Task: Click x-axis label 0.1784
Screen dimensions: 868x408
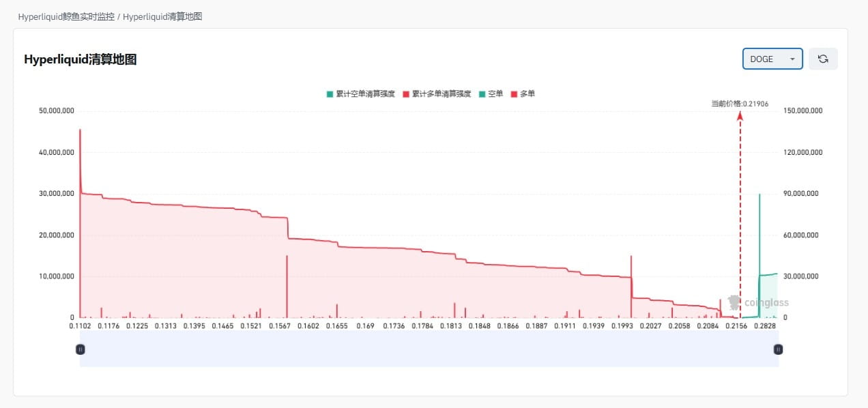Action: (422, 327)
